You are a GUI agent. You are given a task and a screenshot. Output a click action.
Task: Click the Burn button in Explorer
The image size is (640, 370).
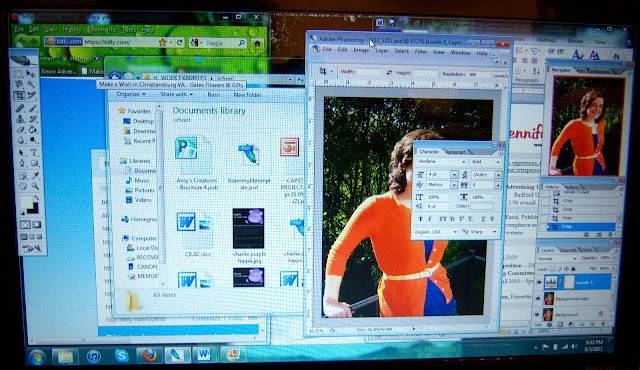point(213,95)
